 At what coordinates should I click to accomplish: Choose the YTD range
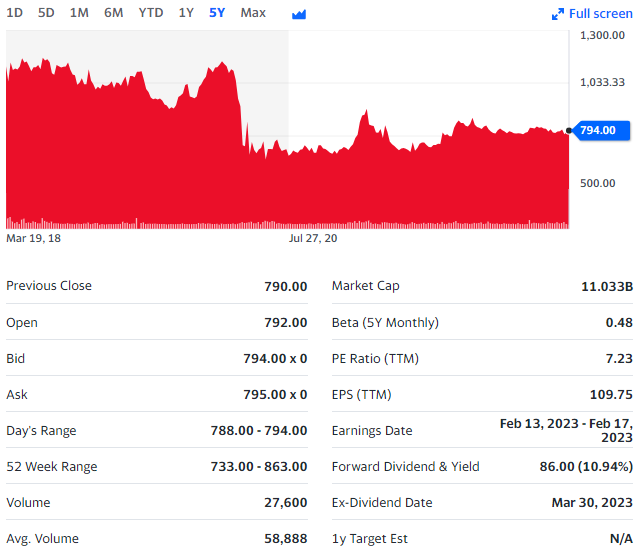click(x=150, y=13)
